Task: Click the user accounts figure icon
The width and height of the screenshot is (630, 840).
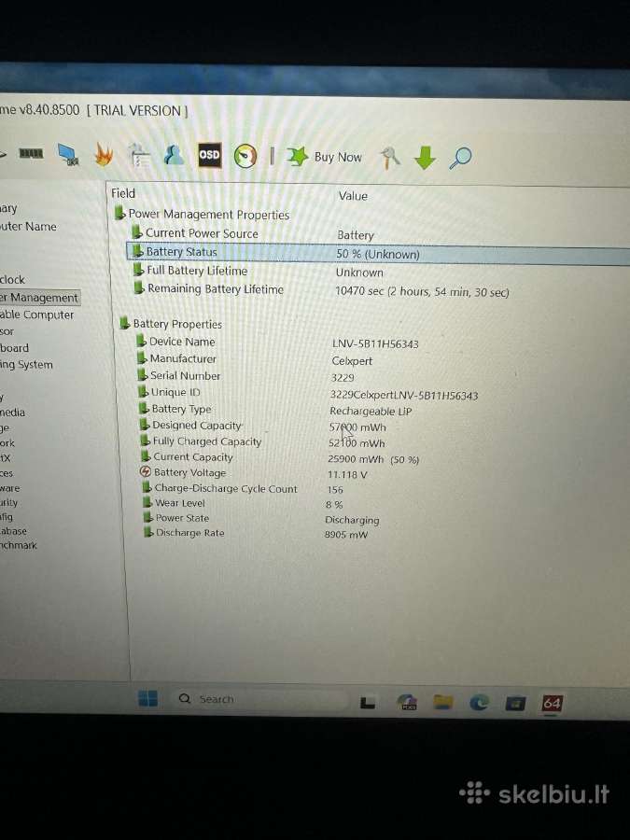Action: pos(175,155)
